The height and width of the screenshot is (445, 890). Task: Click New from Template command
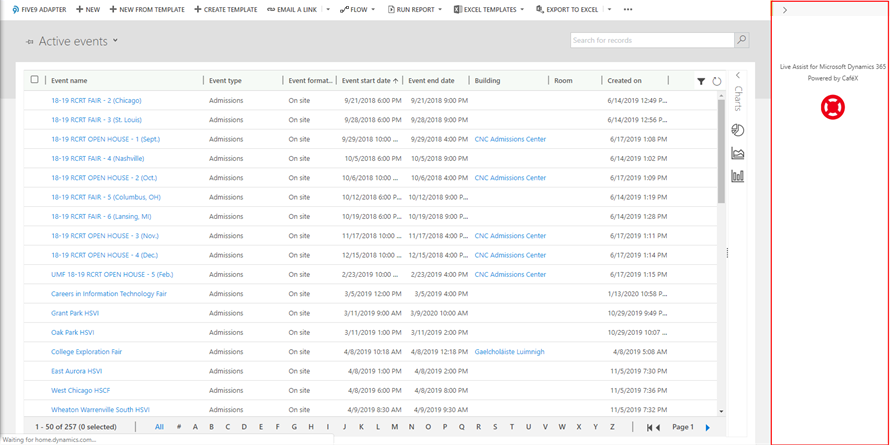click(x=147, y=9)
